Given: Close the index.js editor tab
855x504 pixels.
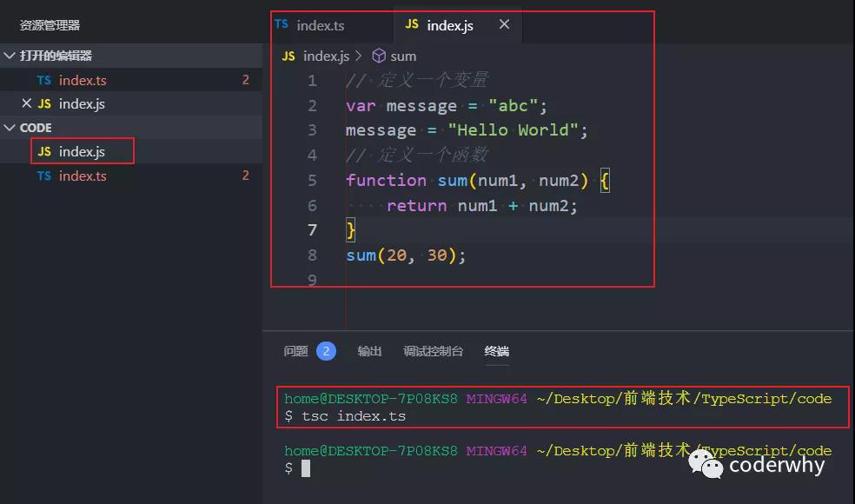Looking at the screenshot, I should tap(504, 24).
